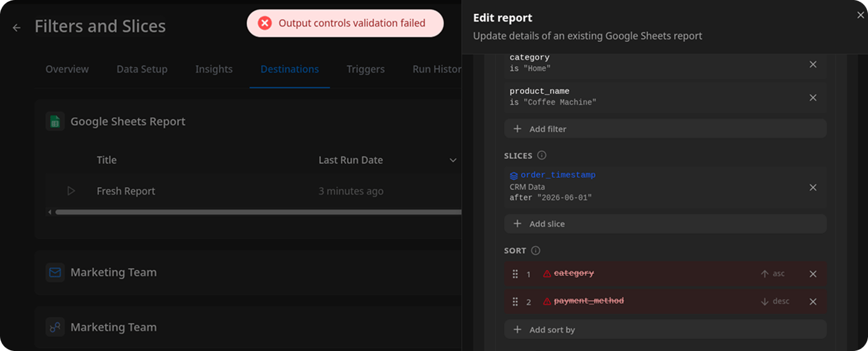Image resolution: width=868 pixels, height=351 pixels.
Task: Close the Edit report panel
Action: pyautogui.click(x=860, y=15)
